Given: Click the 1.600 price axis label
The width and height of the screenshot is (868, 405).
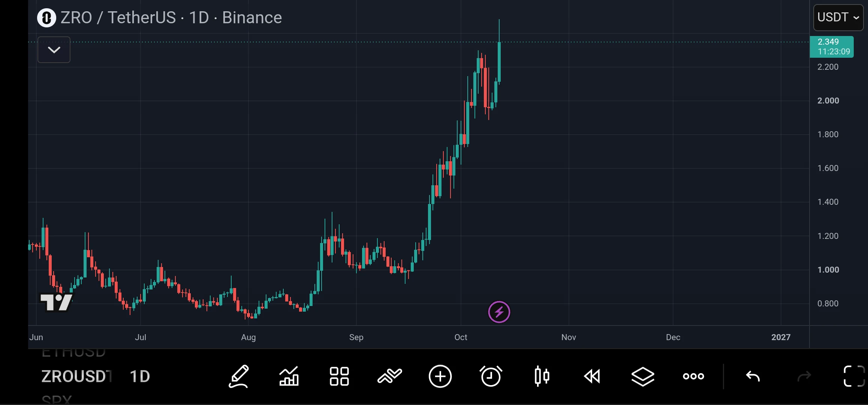Looking at the screenshot, I should [828, 168].
